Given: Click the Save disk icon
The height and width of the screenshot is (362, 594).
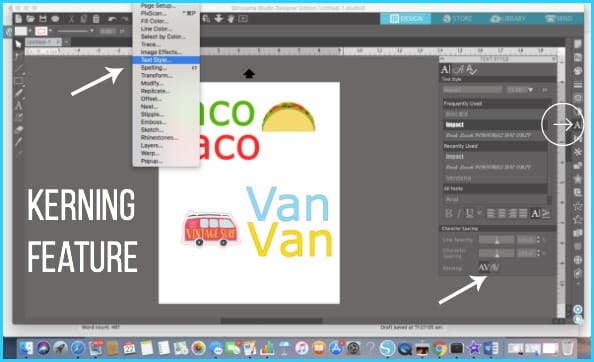Looking at the screenshot, I should pyautogui.click(x=43, y=19).
